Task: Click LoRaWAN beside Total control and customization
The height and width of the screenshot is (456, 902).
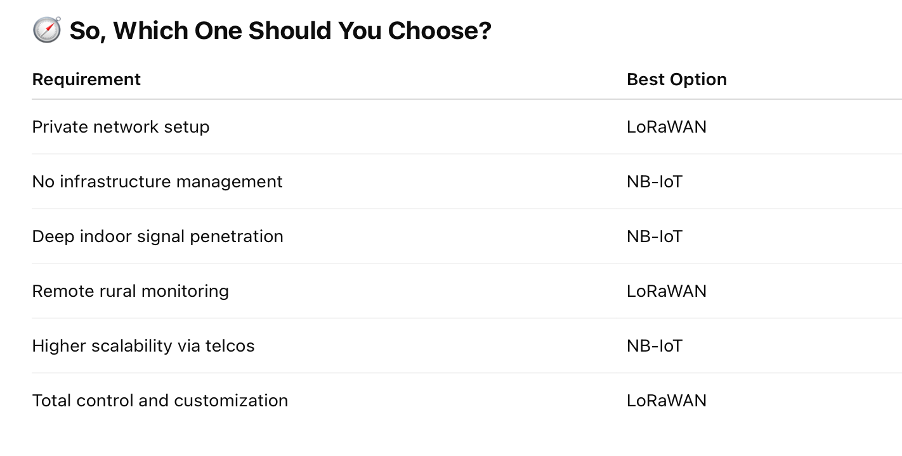Action: (x=666, y=400)
